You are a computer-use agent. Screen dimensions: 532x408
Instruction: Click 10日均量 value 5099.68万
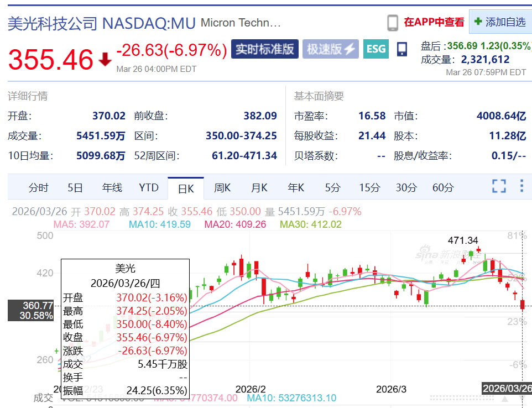[x=101, y=156]
